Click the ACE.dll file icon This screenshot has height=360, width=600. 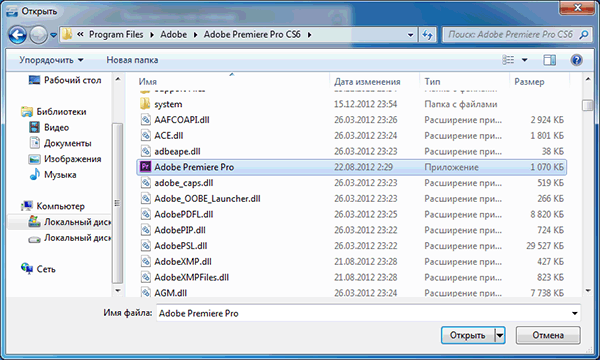click(145, 135)
